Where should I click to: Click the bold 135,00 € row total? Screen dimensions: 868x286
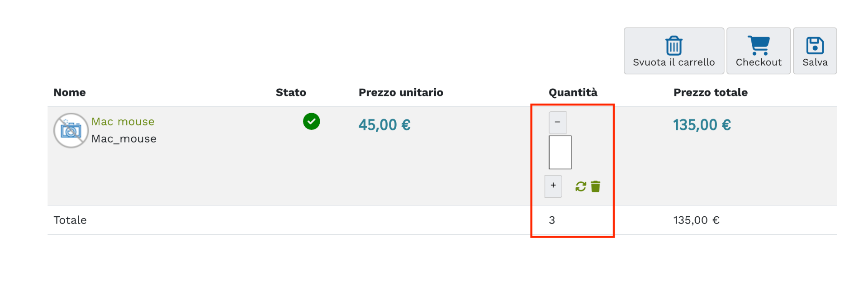(x=702, y=125)
